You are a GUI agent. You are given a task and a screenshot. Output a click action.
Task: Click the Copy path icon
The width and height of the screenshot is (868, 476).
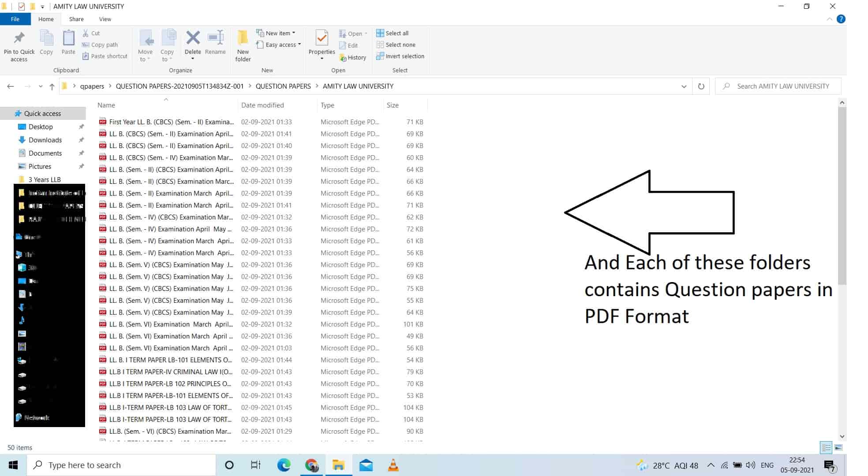pos(101,45)
